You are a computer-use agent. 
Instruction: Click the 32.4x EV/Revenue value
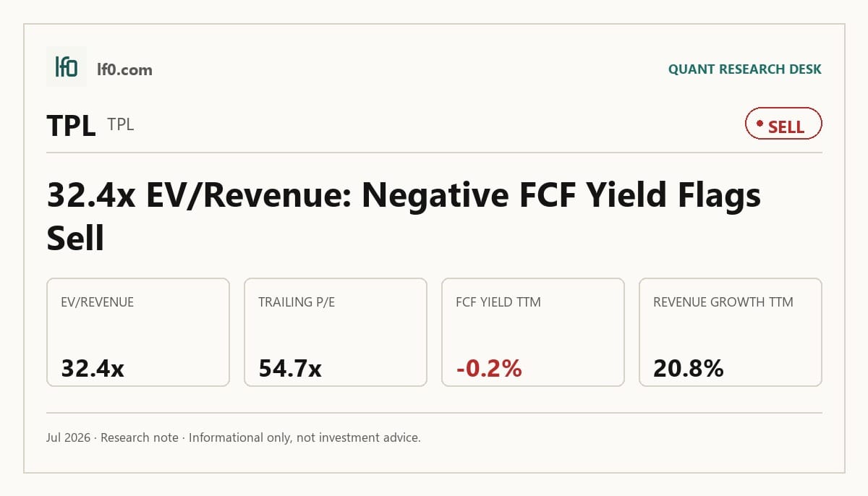pos(93,369)
